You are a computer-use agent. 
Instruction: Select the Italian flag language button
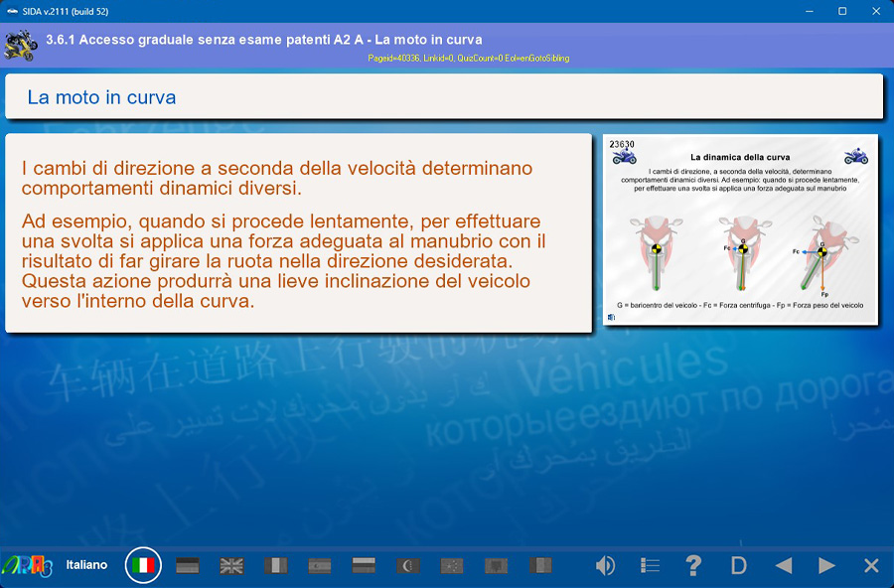pyautogui.click(x=143, y=565)
